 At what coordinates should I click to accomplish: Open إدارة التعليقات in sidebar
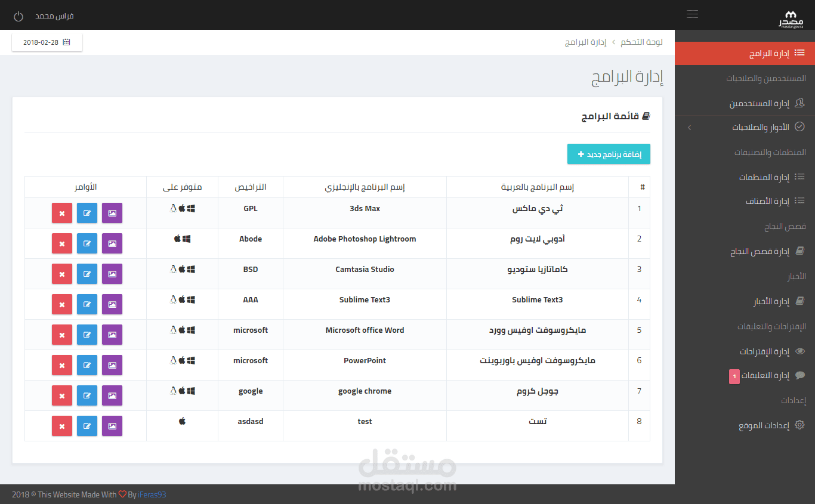tap(745, 375)
